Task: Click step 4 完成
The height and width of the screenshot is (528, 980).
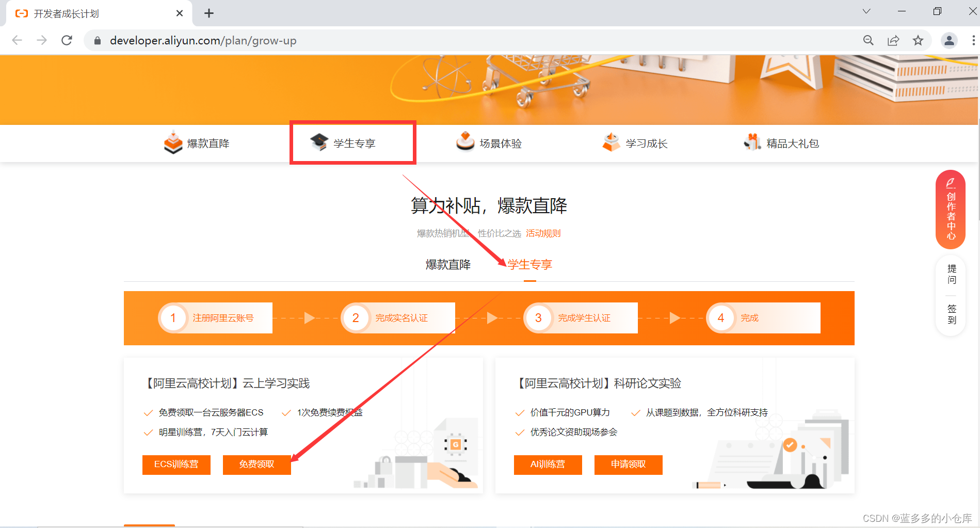Action: coord(763,318)
